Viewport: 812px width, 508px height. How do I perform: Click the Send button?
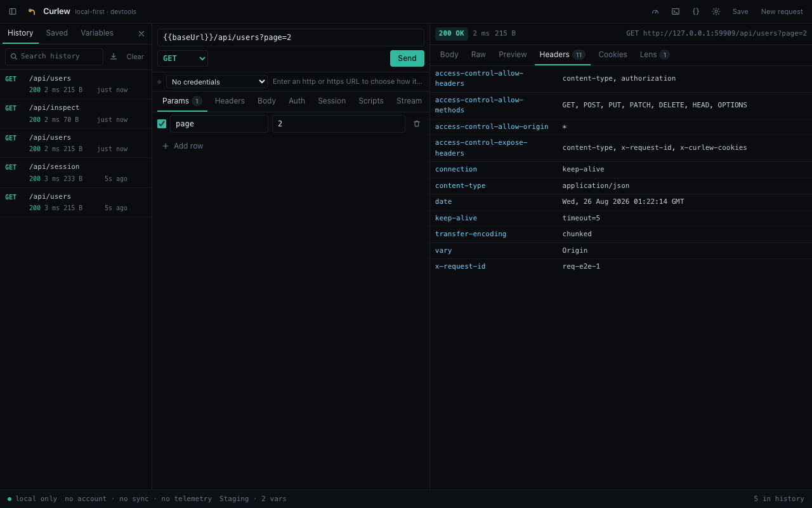click(407, 58)
